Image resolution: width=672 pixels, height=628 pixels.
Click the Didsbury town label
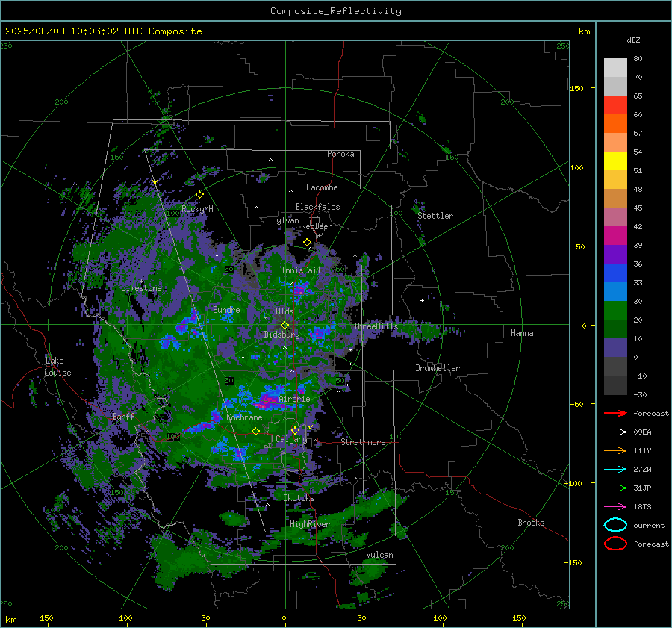click(x=281, y=335)
